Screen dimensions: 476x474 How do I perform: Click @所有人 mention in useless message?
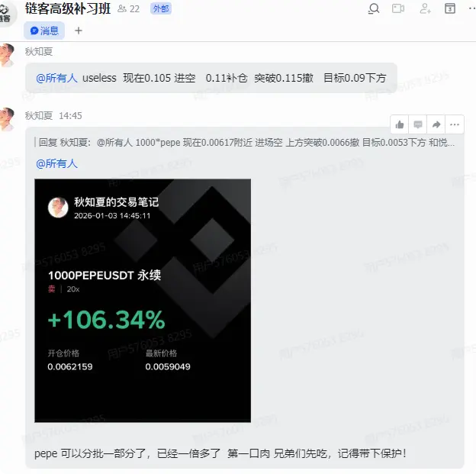[x=56, y=78]
